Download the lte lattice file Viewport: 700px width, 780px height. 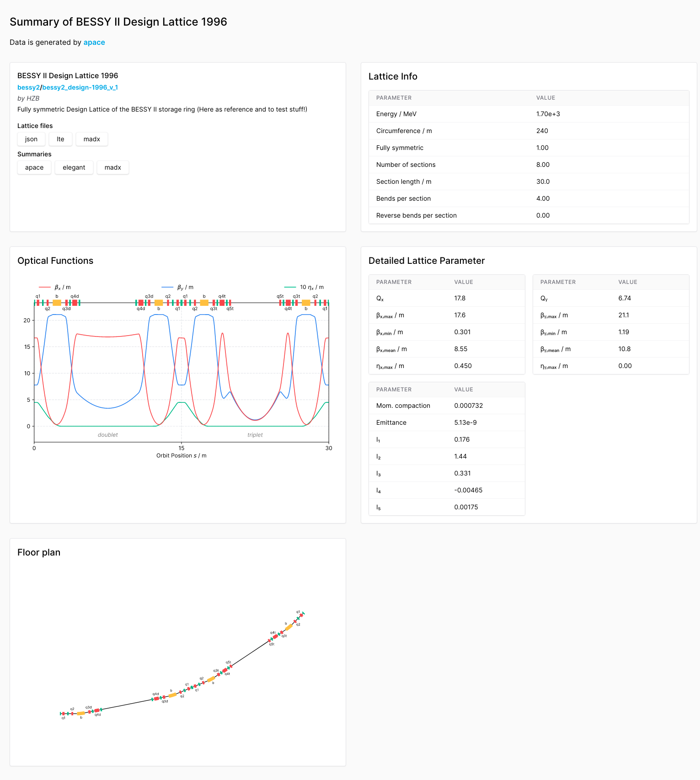[60, 139]
